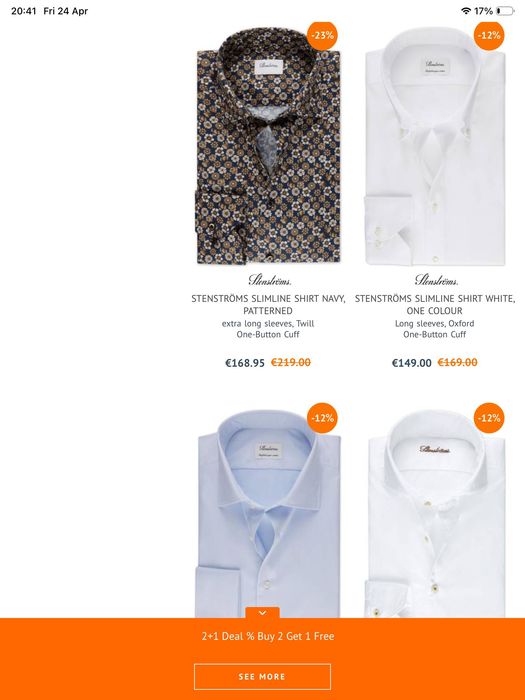Tap the Wi-Fi status icon
525x700 pixels.
pyautogui.click(x=466, y=11)
